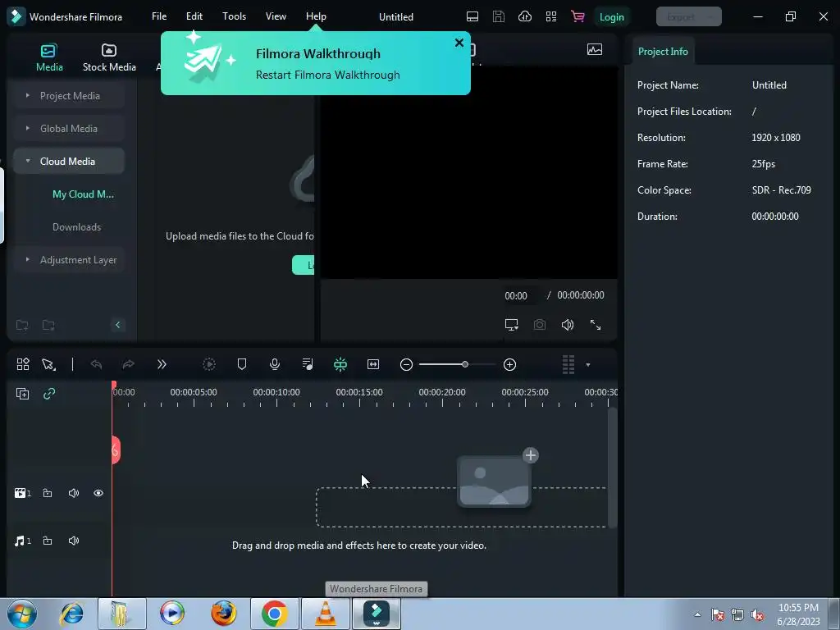
Task: Select My Cloud Media item
Action: point(83,194)
